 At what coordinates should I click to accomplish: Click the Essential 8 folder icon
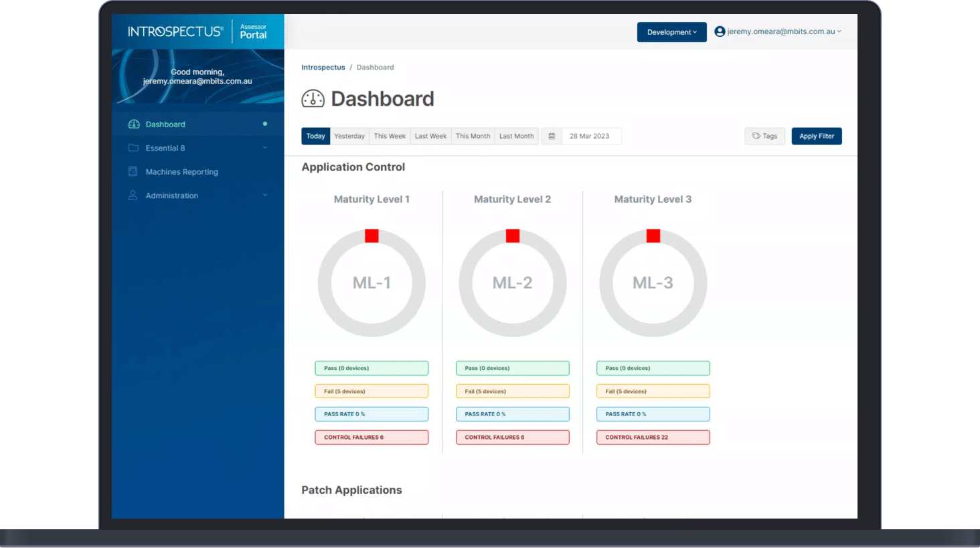coord(133,148)
